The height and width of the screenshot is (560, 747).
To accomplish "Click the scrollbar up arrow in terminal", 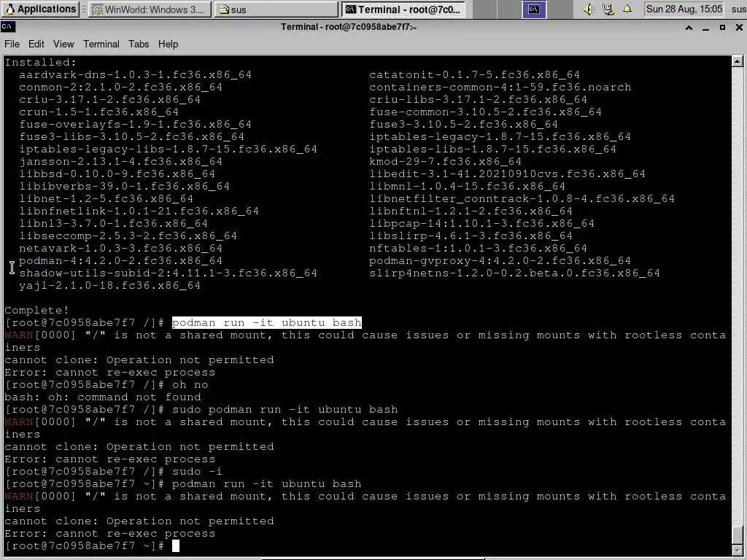I will pos(737,61).
